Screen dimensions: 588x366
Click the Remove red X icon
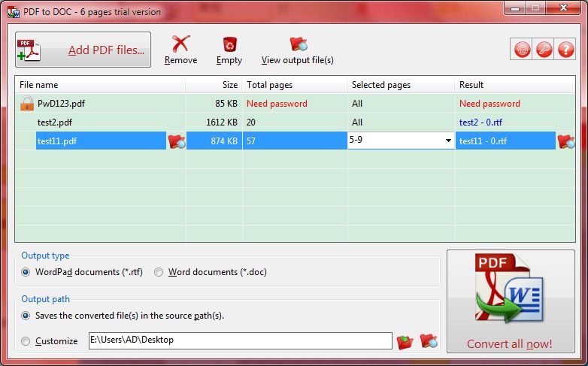(180, 44)
